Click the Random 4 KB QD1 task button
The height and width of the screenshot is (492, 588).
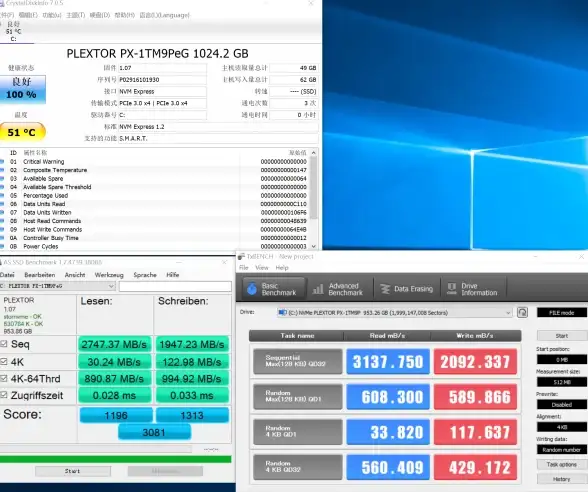coord(298,432)
